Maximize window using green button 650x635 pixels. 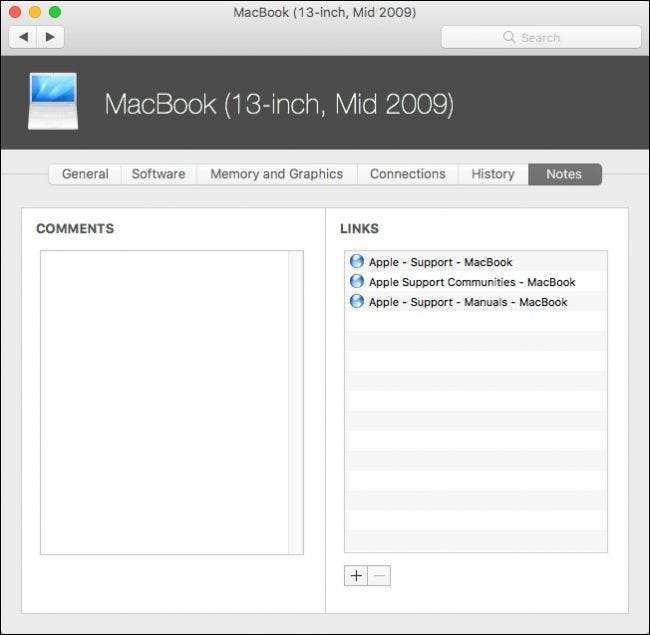[x=55, y=12]
